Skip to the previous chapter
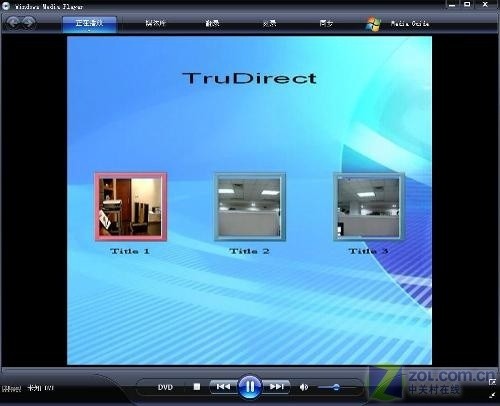The height and width of the screenshot is (406, 500). pyautogui.click(x=223, y=387)
